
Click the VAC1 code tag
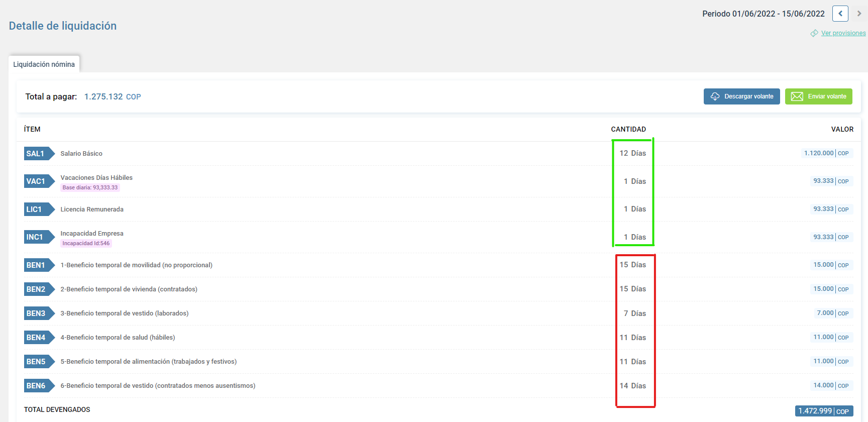tap(39, 181)
